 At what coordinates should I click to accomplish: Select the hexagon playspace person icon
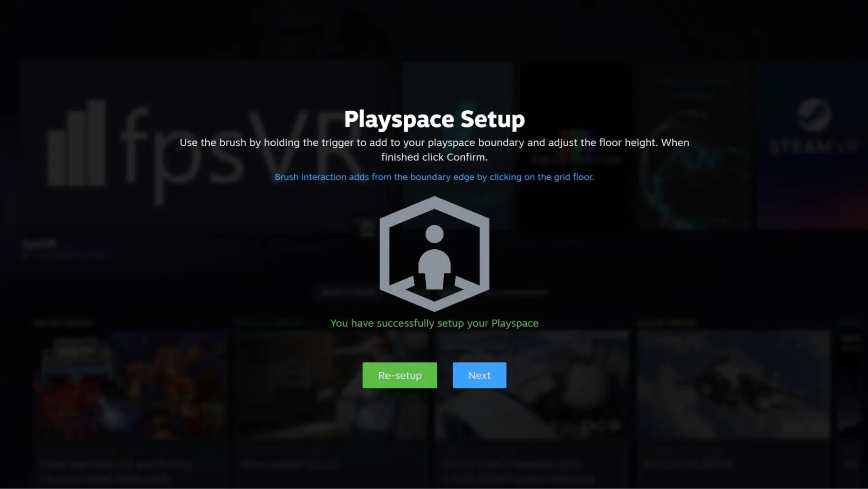click(x=434, y=254)
